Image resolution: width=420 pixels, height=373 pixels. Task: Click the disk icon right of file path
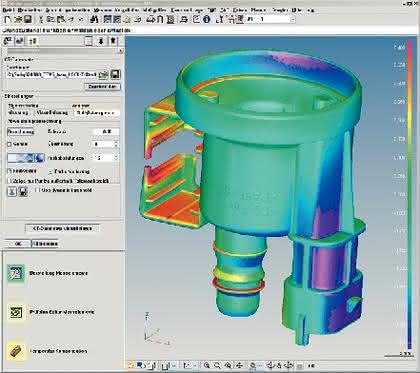point(115,74)
